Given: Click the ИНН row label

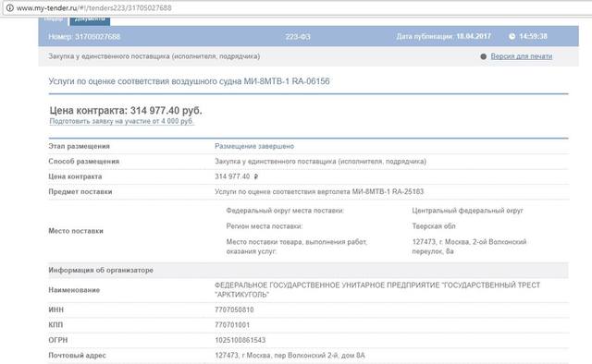Looking at the screenshot, I should pos(55,309).
